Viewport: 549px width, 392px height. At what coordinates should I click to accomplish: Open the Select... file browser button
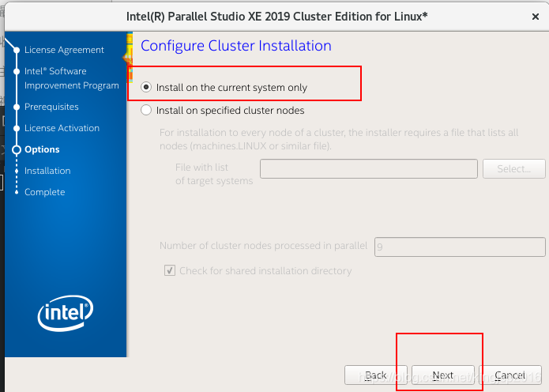(x=514, y=169)
